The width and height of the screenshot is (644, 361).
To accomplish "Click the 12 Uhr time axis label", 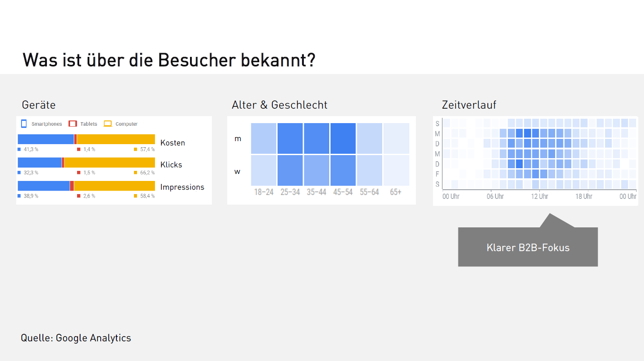I will (539, 196).
